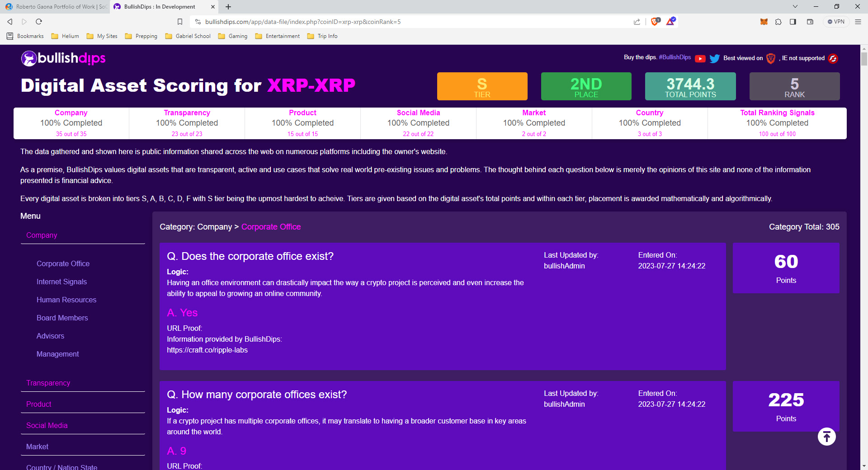This screenshot has width=868, height=470.
Task: Open Brave Shields icon
Action: click(655, 22)
